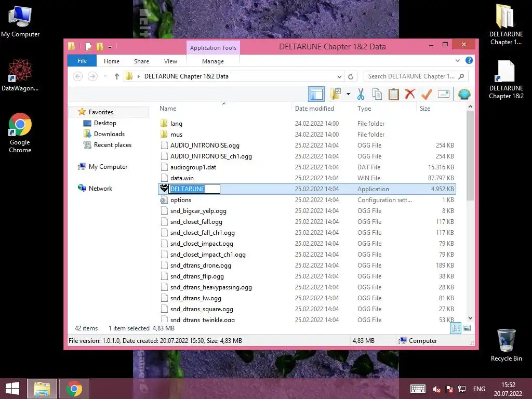
Task: Expand the address bar breadcrumb chevron
Action: 138,76
